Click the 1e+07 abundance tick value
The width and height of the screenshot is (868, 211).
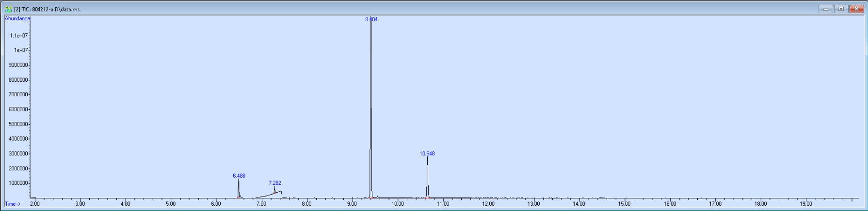[21, 50]
